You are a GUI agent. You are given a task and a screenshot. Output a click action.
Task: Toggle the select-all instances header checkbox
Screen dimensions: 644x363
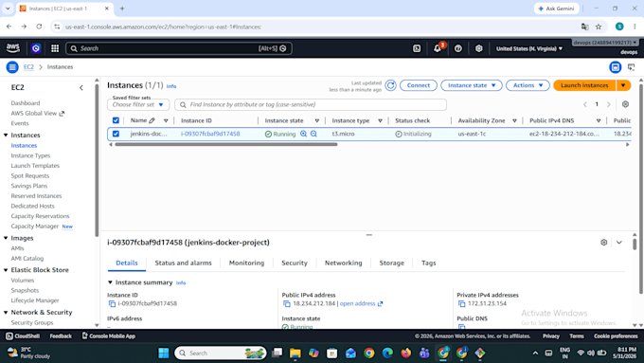[x=116, y=120]
